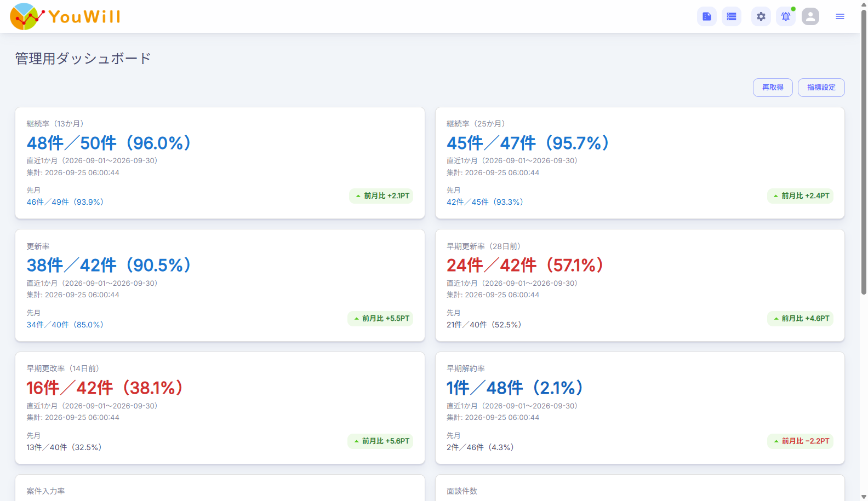Open the notification bell
The width and height of the screenshot is (868, 501).
tap(786, 16)
